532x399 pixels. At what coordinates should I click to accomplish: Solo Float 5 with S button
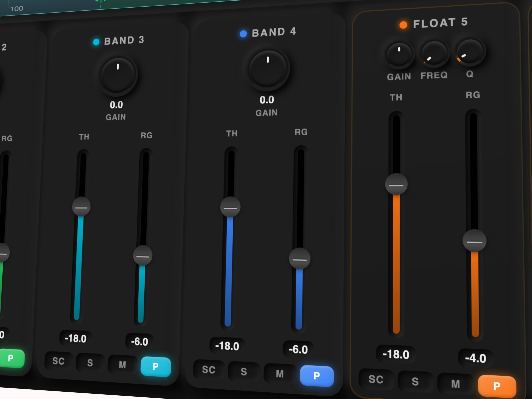pos(415,381)
